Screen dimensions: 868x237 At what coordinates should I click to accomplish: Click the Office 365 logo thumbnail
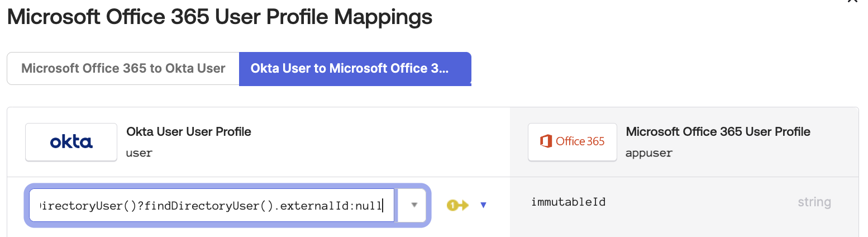(x=572, y=142)
